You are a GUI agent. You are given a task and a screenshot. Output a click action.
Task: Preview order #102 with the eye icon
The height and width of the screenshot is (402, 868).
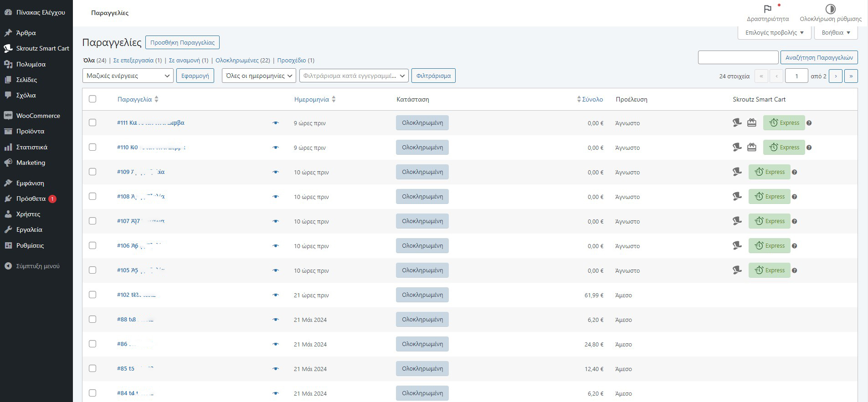[275, 295]
